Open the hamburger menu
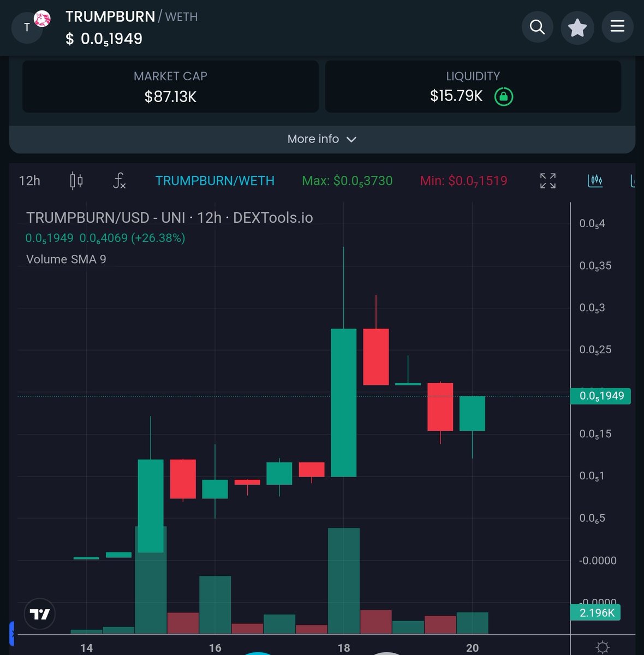The height and width of the screenshot is (655, 644). pos(617,26)
